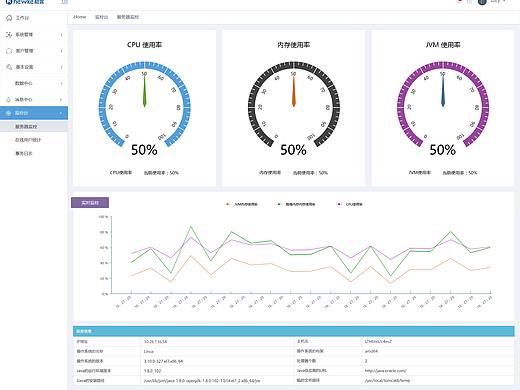Click the magnifier-gear icon for 基本设置
Screen dimensions: 520x390
click(x=9, y=67)
